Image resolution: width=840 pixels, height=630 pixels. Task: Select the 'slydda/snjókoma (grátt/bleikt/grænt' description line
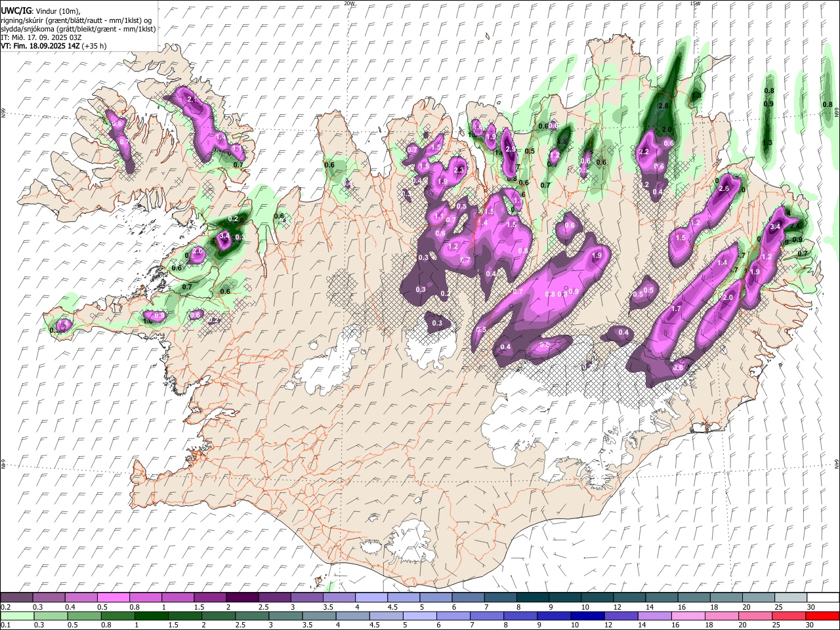pyautogui.click(x=78, y=29)
